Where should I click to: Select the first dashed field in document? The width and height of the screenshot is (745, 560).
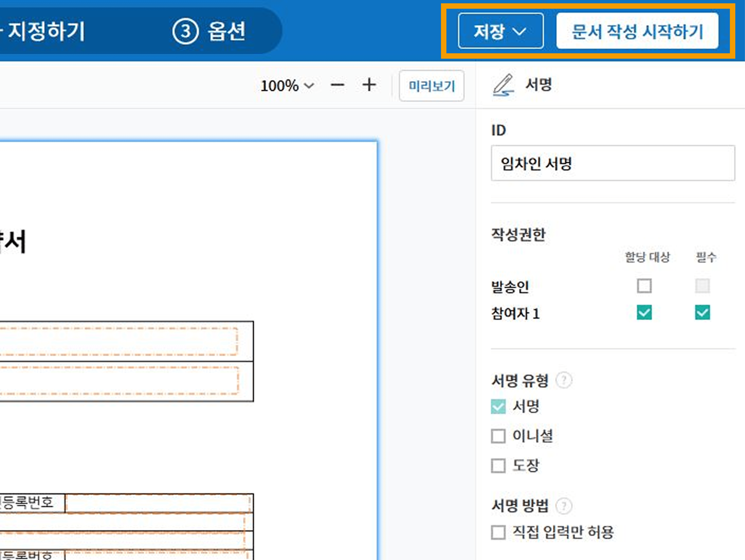tap(119, 341)
